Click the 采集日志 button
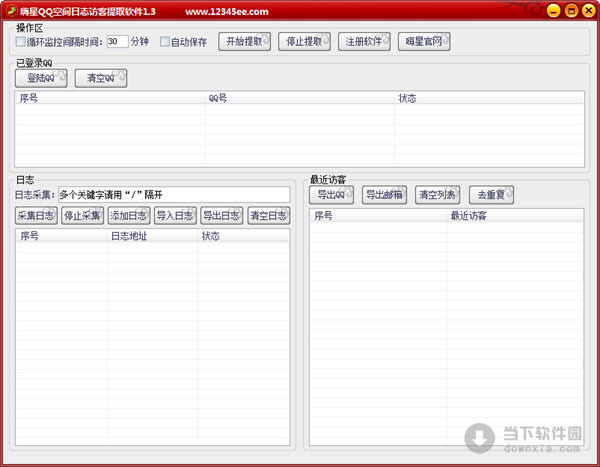The width and height of the screenshot is (600, 467). [x=36, y=216]
